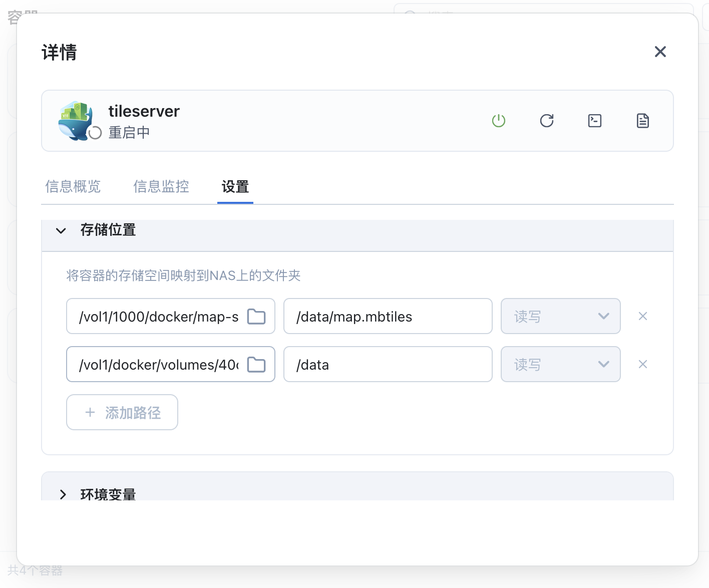The width and height of the screenshot is (709, 588).
Task: Restart the container using the refresh icon
Action: click(547, 121)
